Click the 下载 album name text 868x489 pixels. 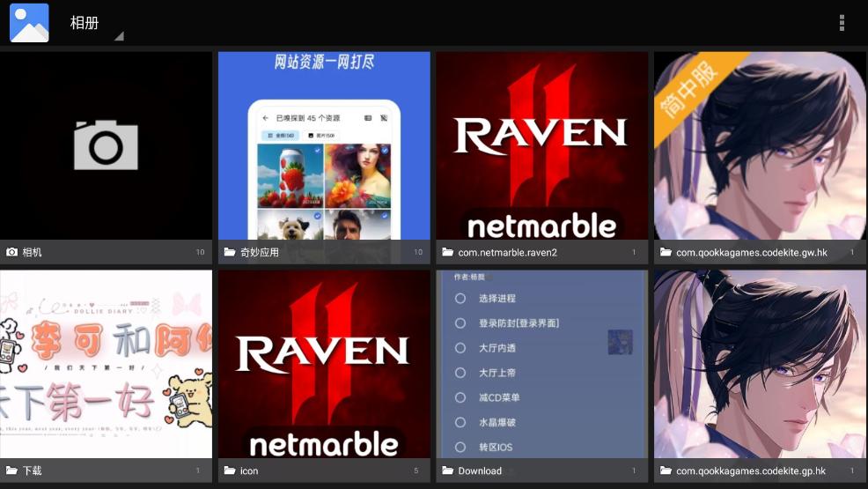coord(32,470)
